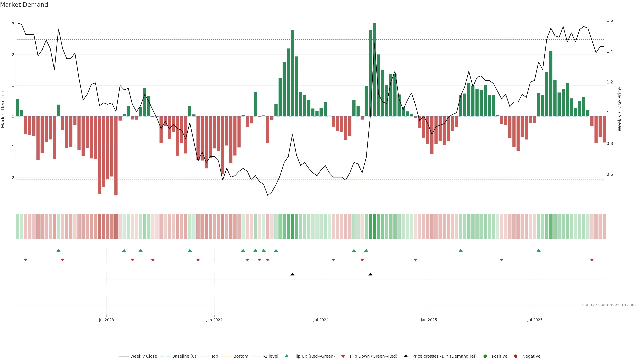Click the rightmost red flip-down marker
The height and width of the screenshot is (362, 644).
(x=592, y=260)
